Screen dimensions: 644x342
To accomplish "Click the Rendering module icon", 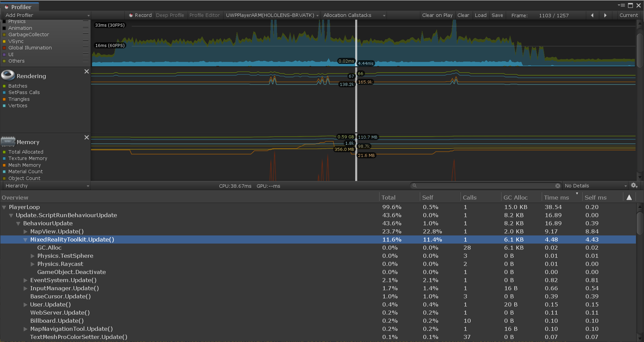I will tap(8, 75).
